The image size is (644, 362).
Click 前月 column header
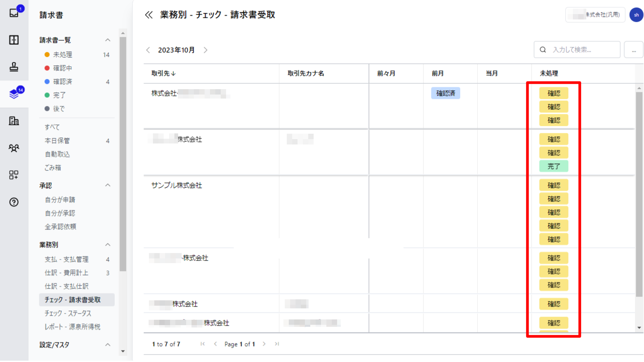(x=437, y=73)
